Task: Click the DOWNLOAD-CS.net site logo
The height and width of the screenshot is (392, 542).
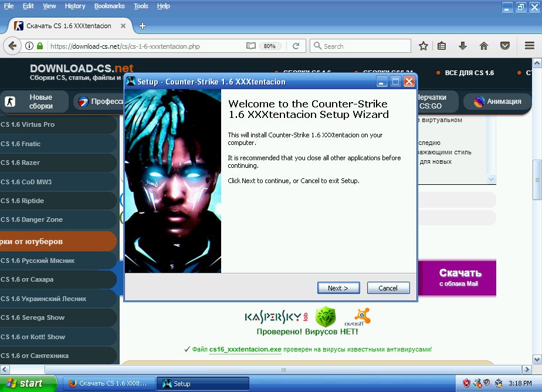Action: [81, 68]
